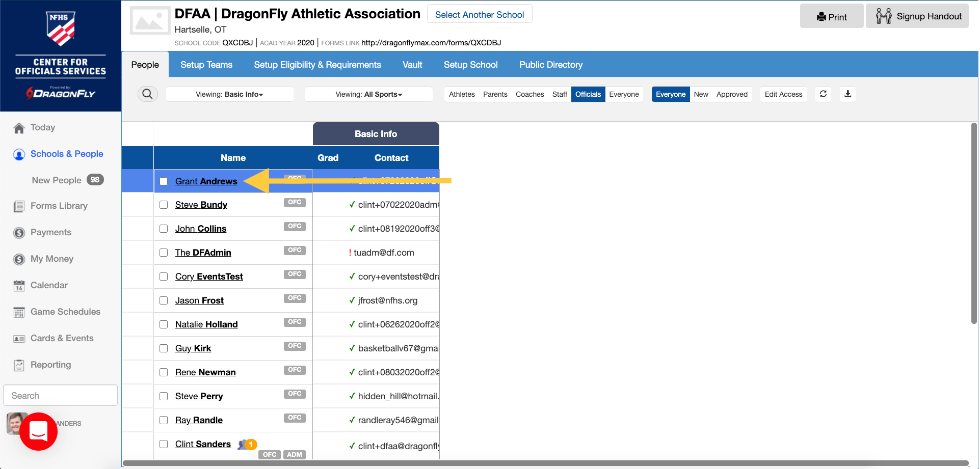This screenshot has width=980, height=469.
Task: Click the Select Another School button
Action: tap(479, 15)
